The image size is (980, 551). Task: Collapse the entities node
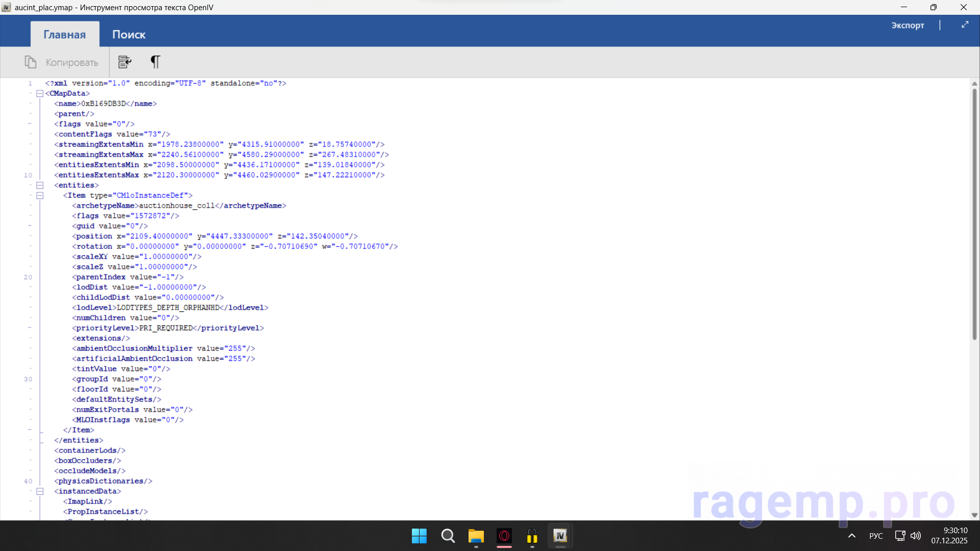point(40,185)
